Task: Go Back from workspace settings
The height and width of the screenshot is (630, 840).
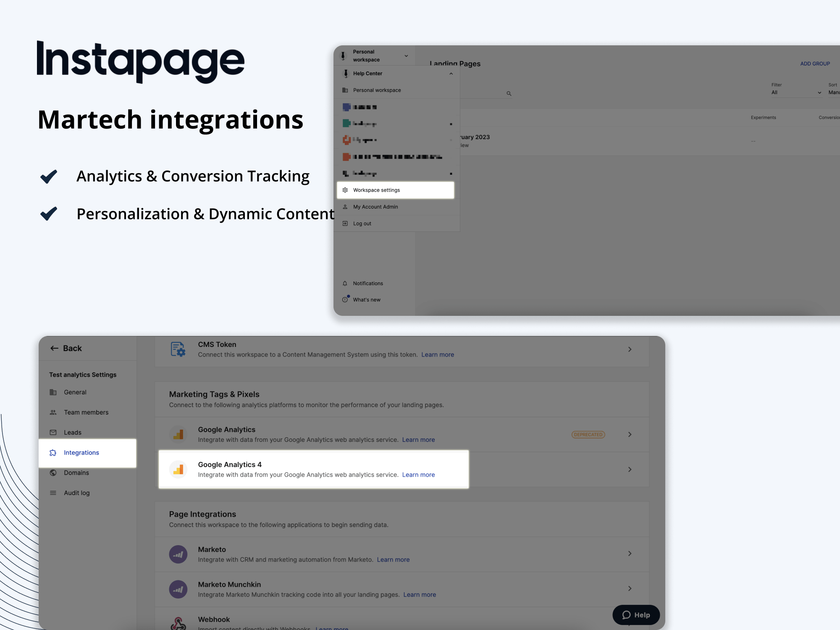Action: (66, 348)
